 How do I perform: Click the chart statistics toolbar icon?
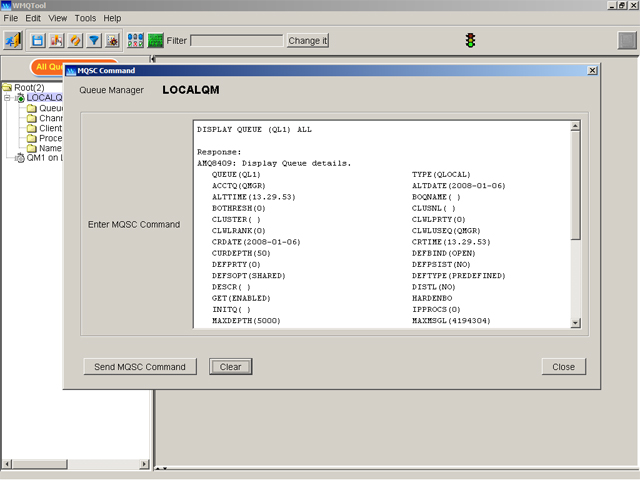pyautogui.click(x=56, y=40)
